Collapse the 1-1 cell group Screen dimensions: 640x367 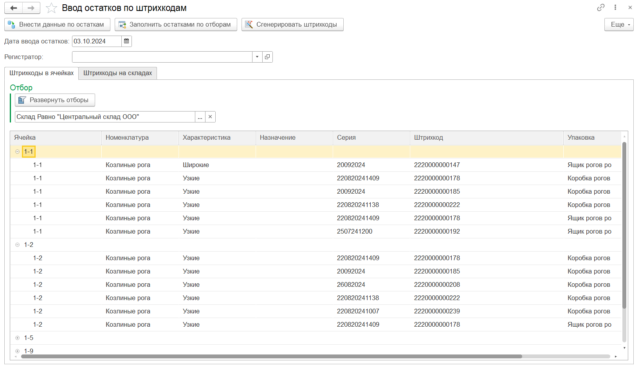(17, 151)
